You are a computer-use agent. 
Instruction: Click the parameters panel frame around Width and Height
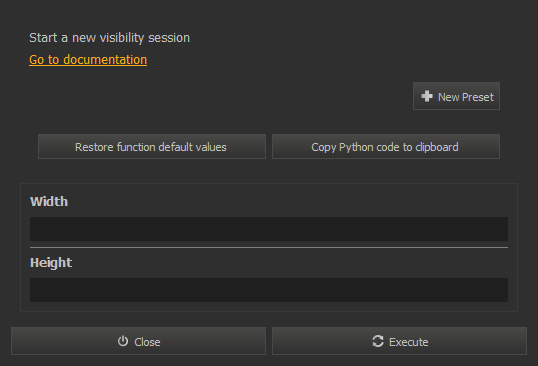click(x=269, y=247)
